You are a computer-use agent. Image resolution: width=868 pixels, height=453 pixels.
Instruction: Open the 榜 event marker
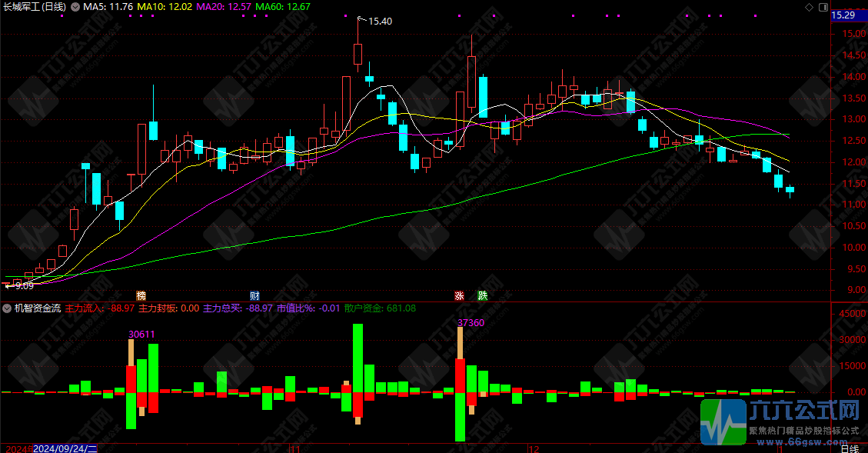[x=141, y=296]
